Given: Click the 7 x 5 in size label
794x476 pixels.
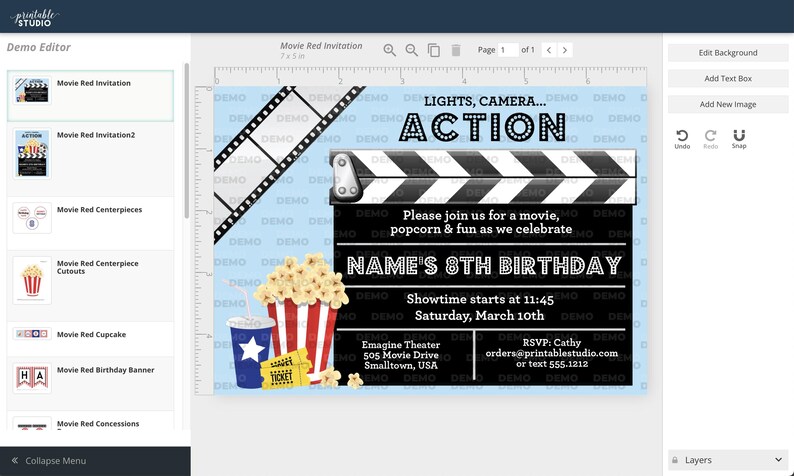Looking at the screenshot, I should pos(292,56).
